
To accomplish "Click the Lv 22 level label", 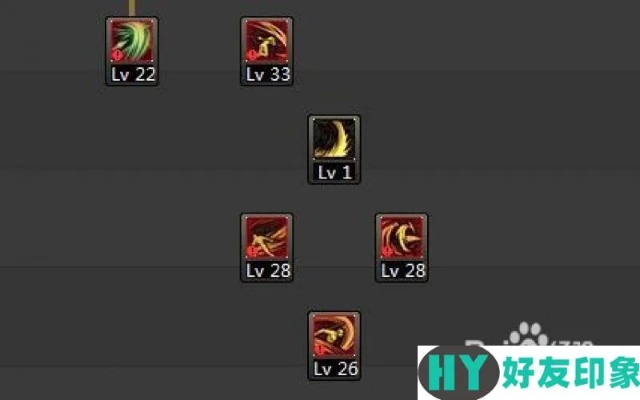I will click(x=133, y=74).
